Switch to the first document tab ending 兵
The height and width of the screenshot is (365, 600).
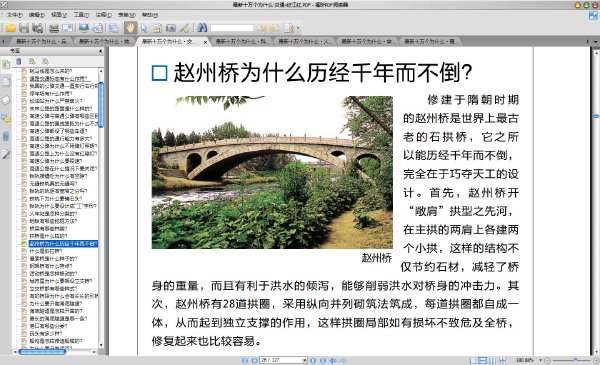coord(41,41)
